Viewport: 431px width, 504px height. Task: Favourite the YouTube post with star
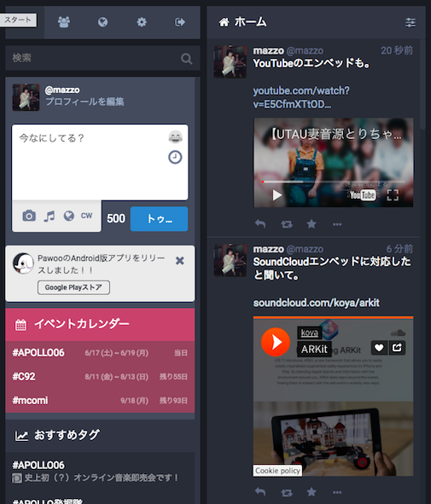click(312, 223)
